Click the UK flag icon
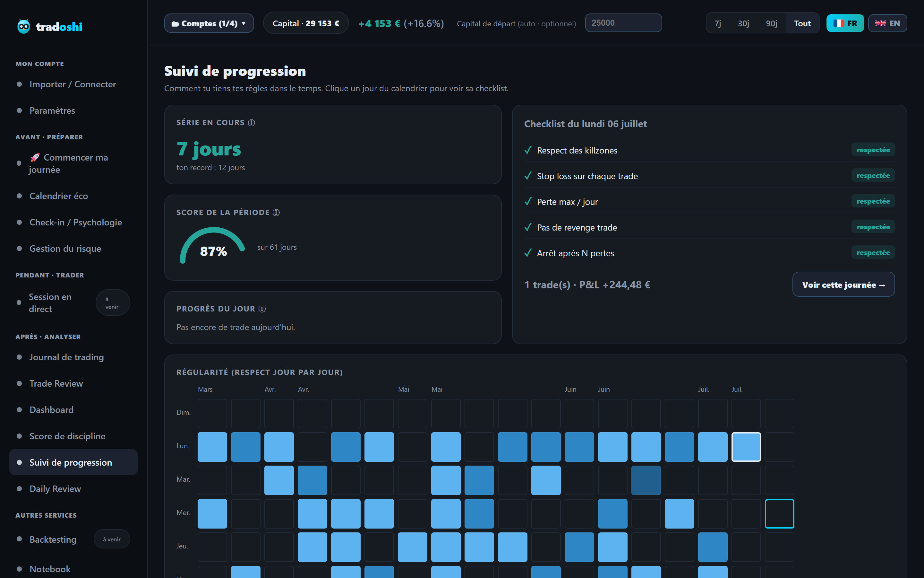 click(880, 23)
